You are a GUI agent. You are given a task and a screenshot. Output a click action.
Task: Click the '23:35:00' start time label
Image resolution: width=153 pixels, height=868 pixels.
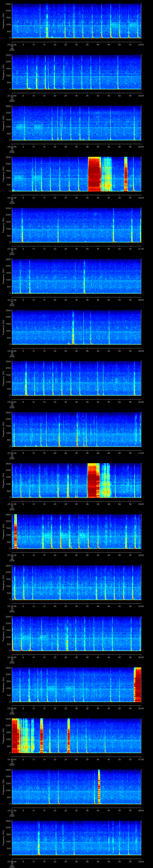(x=12, y=708)
